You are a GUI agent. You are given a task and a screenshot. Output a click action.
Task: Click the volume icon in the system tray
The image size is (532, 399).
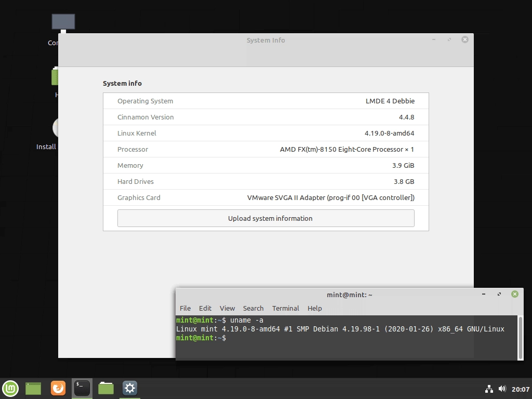(x=502, y=388)
